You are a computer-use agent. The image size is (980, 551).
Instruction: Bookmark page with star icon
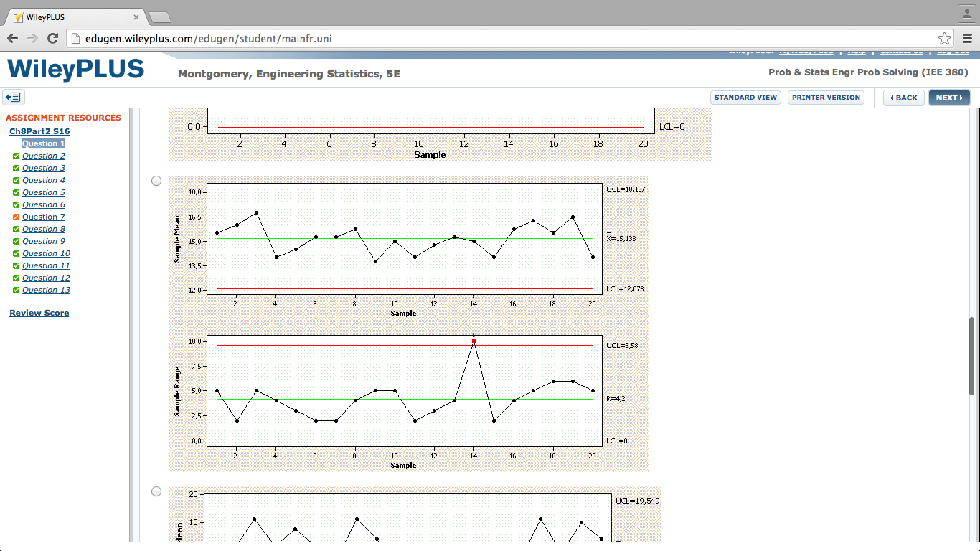(944, 38)
